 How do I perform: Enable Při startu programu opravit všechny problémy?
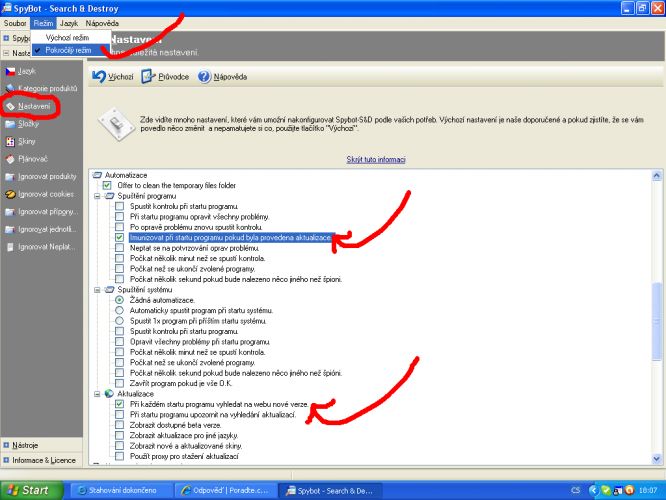coord(119,217)
